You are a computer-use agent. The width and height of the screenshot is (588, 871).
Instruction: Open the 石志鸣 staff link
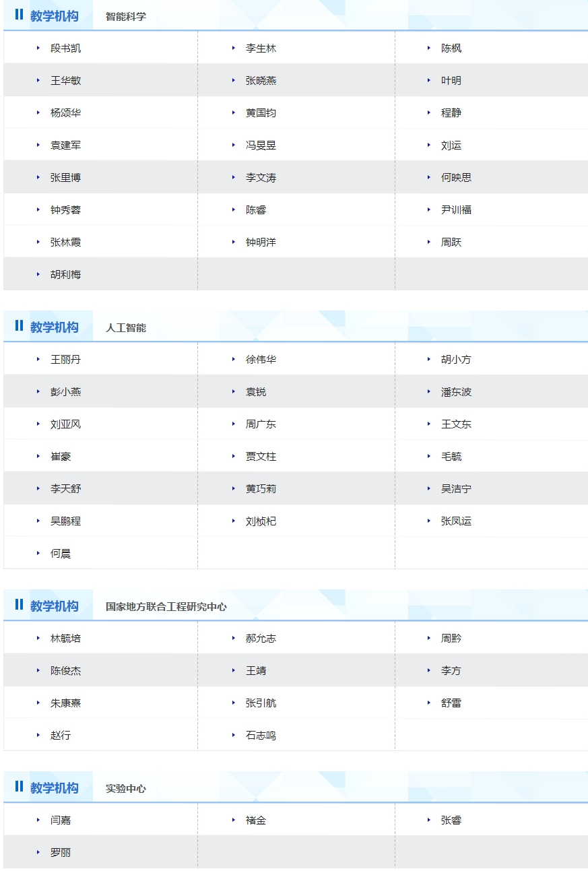tap(261, 736)
